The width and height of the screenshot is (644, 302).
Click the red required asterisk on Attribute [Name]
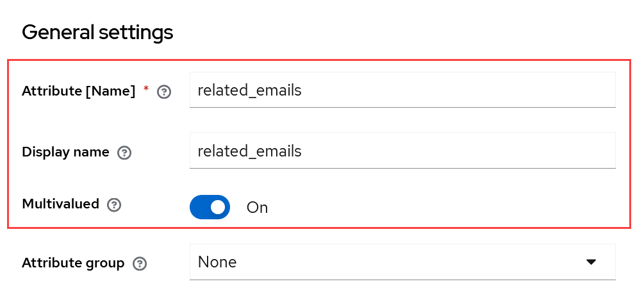pos(146,90)
